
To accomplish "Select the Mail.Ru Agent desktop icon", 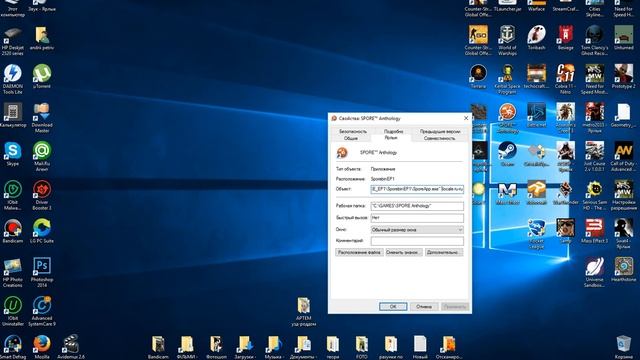I will tap(42, 156).
